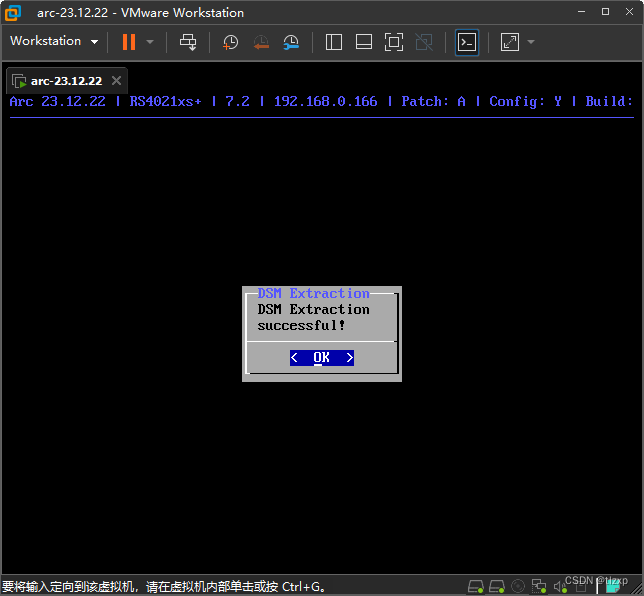Click the IP address 192.168.0.166 text
Screen dimensions: 644x596
[325, 101]
